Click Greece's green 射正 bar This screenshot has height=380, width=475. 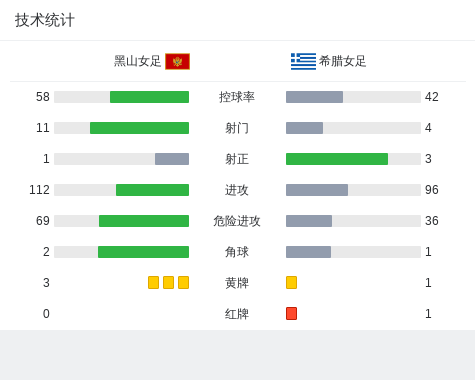coord(337,159)
